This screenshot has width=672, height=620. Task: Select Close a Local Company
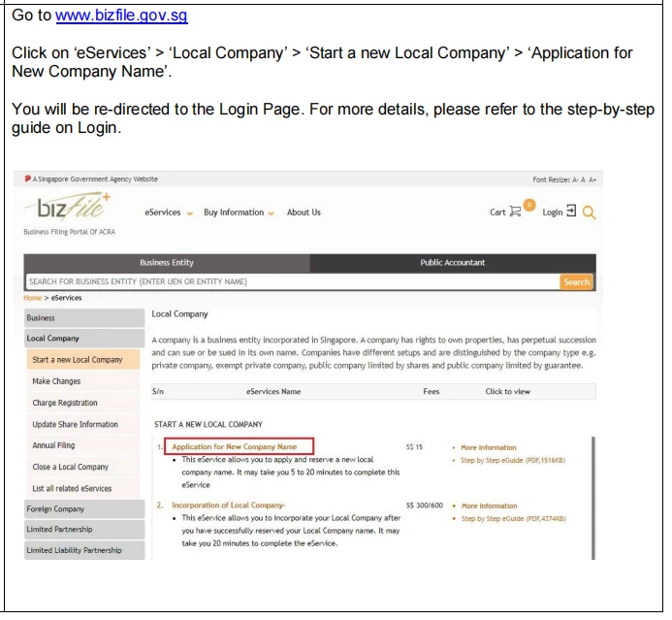83,467
